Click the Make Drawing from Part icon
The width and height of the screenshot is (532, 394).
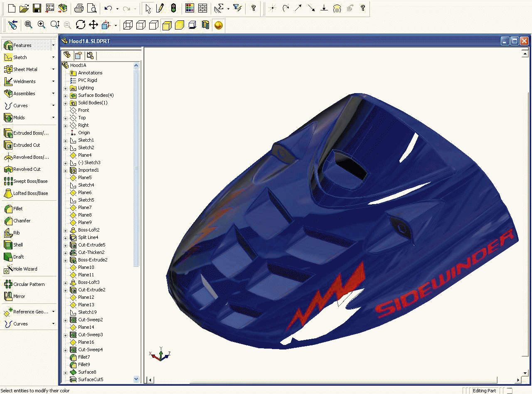tap(50, 8)
